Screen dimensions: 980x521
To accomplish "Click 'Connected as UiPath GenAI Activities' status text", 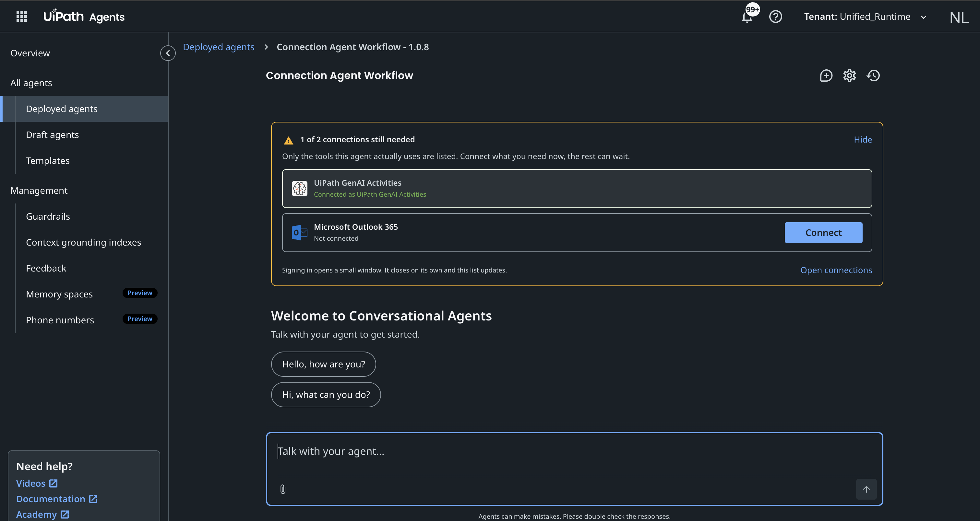I will point(370,194).
